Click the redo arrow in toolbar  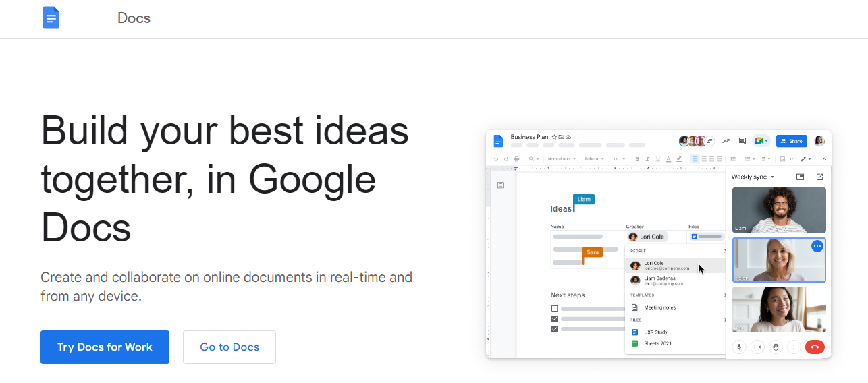[x=506, y=159]
